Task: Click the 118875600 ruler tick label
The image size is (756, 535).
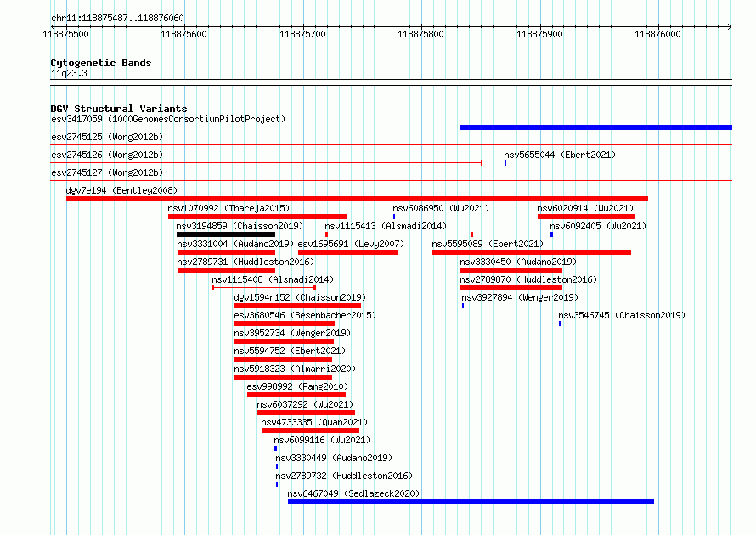Action: click(183, 34)
